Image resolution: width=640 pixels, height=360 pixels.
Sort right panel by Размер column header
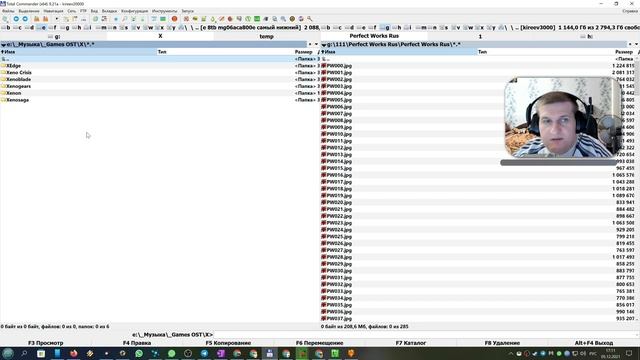pos(624,52)
